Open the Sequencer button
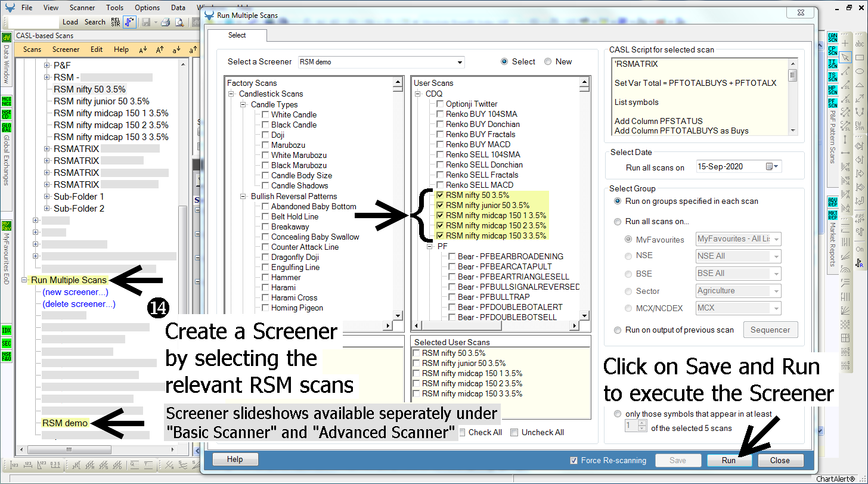 (x=771, y=330)
